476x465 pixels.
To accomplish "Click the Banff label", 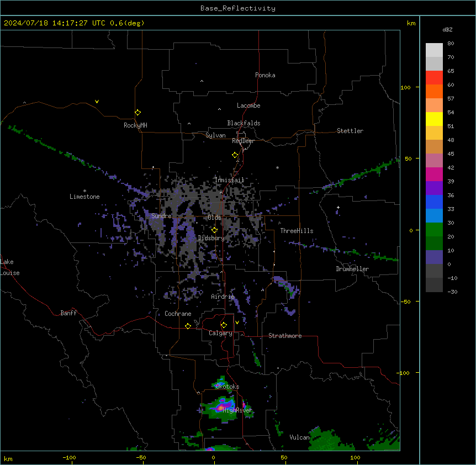I will pyautogui.click(x=68, y=313).
